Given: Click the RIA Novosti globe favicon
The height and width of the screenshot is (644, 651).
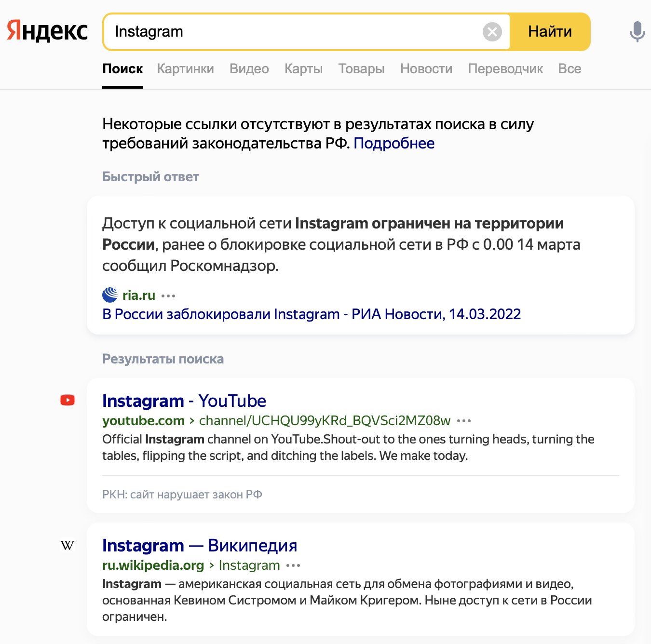Looking at the screenshot, I should pyautogui.click(x=110, y=295).
